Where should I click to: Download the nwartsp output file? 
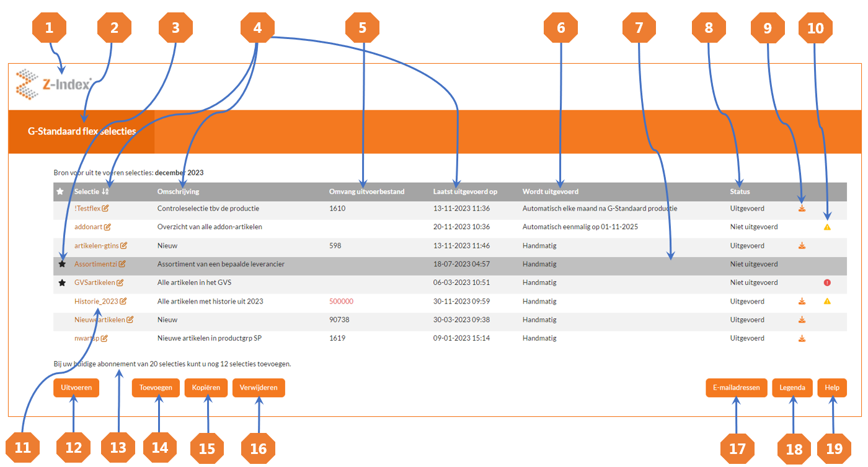point(802,339)
